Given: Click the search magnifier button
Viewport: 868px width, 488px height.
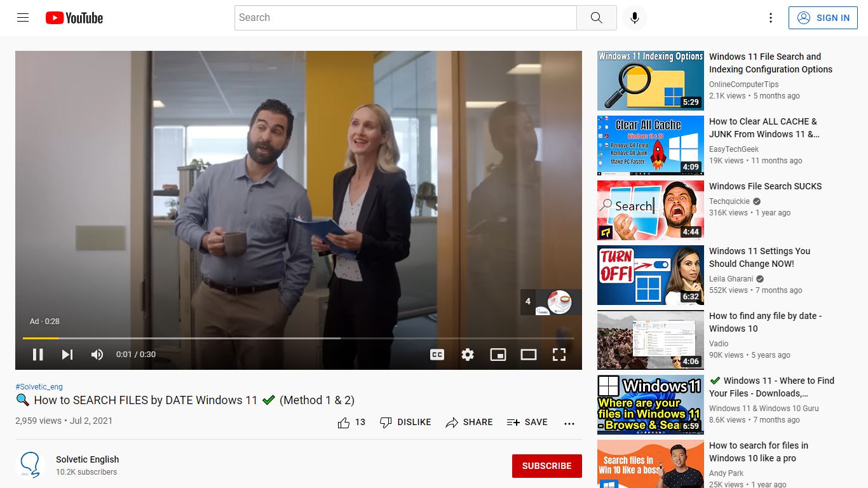Looking at the screenshot, I should click(x=596, y=18).
